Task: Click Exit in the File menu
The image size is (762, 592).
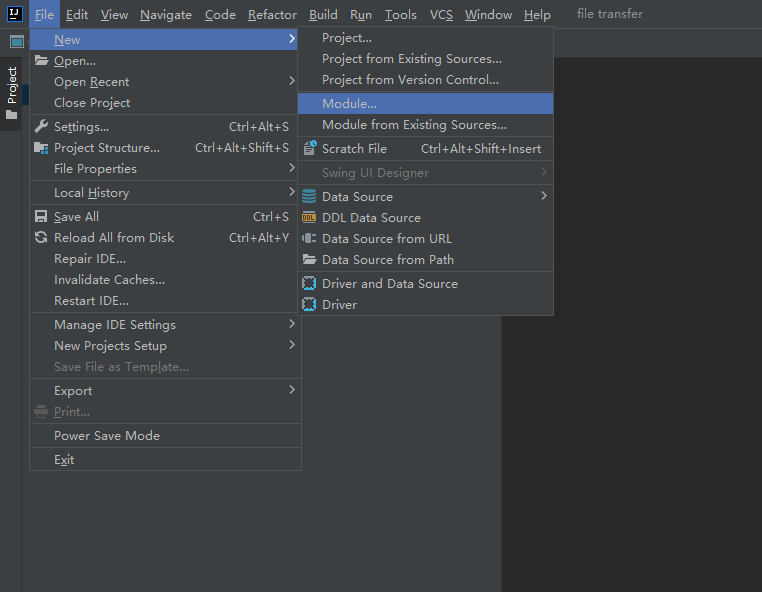Action: click(x=64, y=460)
